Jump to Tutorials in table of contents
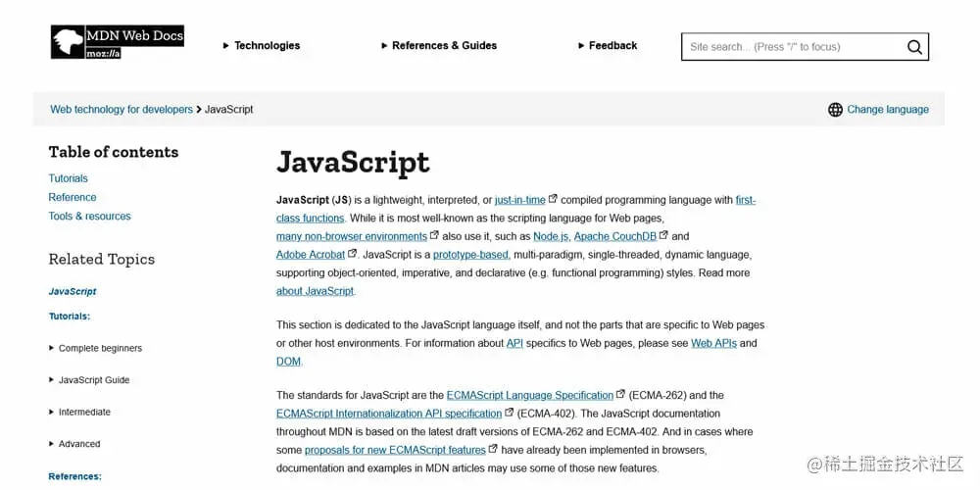 pyautogui.click(x=69, y=178)
